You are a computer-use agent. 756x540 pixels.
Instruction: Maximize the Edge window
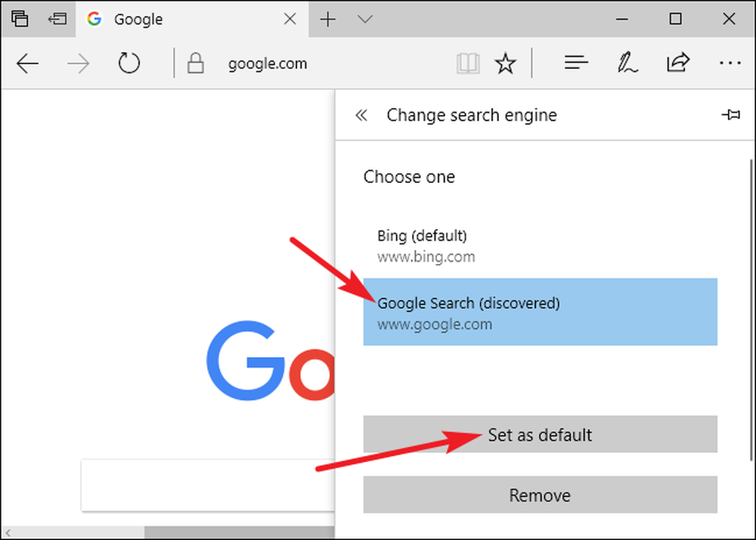(675, 19)
